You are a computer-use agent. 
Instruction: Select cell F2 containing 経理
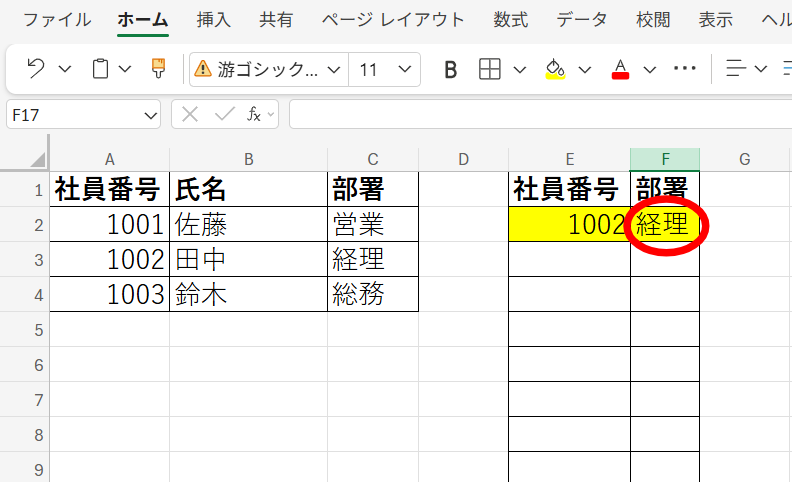(664, 225)
